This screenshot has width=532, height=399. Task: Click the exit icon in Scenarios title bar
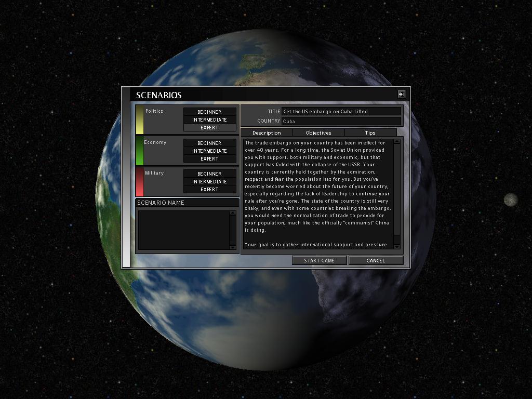pos(402,95)
